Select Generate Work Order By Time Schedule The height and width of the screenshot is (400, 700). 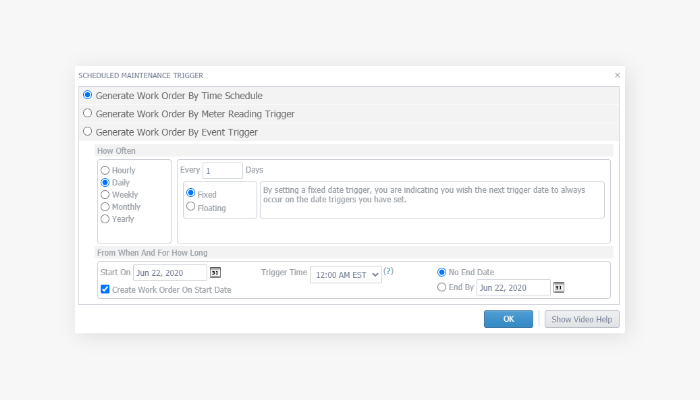click(88, 95)
